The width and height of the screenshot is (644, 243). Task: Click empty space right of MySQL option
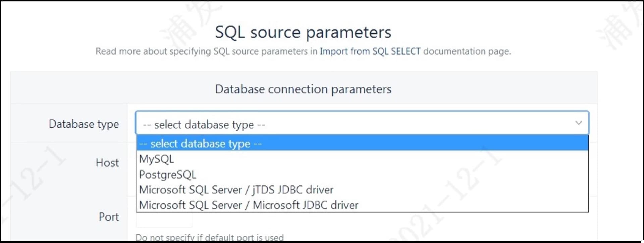click(381, 159)
